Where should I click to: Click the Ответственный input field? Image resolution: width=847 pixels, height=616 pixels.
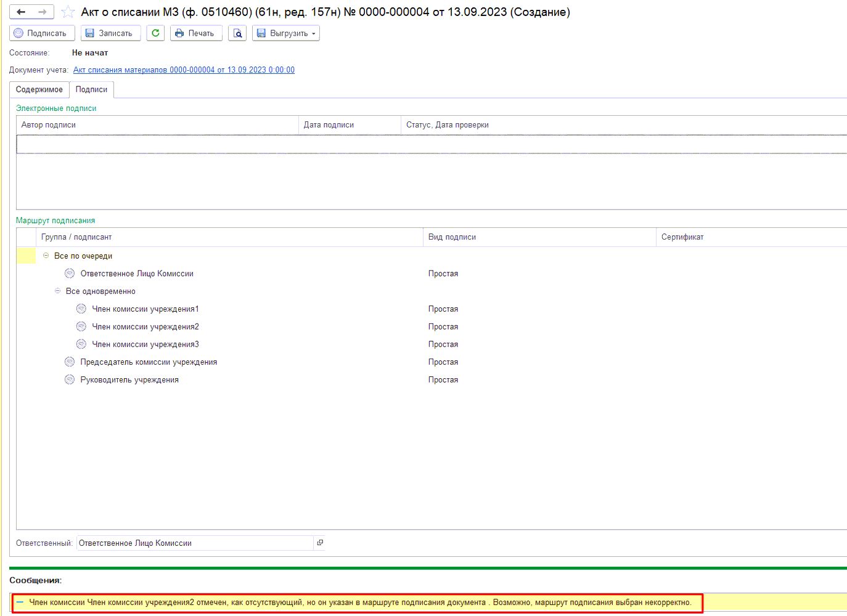pyautogui.click(x=195, y=543)
